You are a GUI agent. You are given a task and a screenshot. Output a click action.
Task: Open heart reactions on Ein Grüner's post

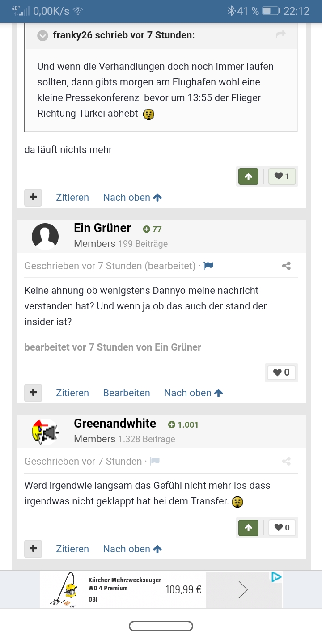(x=282, y=372)
